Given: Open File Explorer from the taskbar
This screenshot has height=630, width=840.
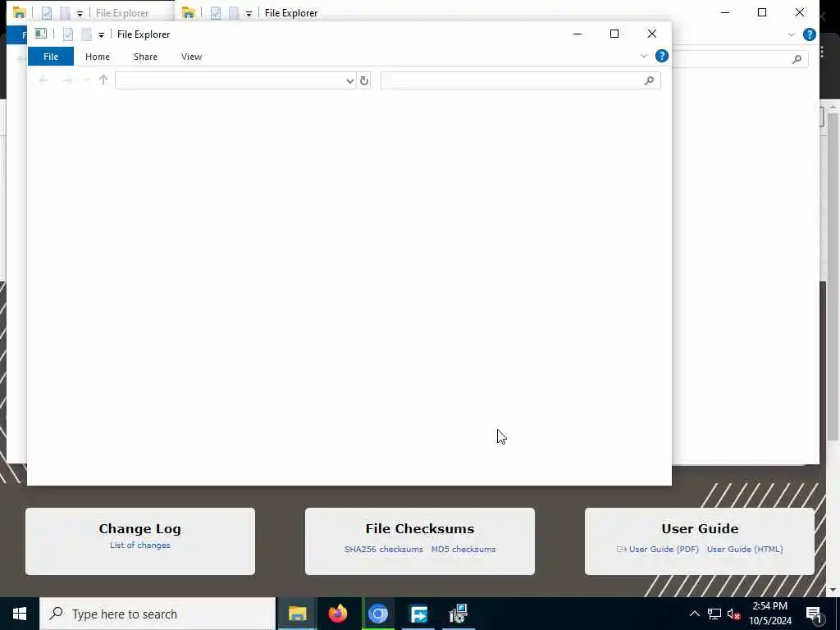Looking at the screenshot, I should 297,614.
